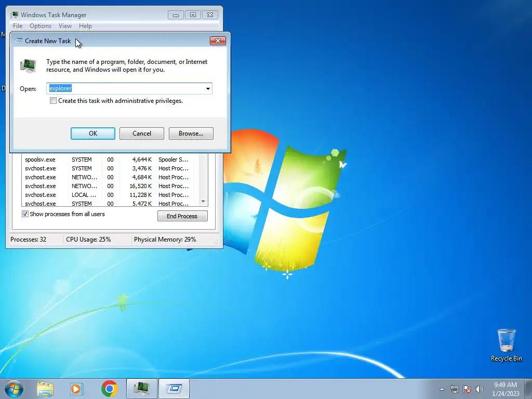Screen dimensions: 532x399
Task: Click Physical Memory: 29% status entry
Action: click(x=165, y=239)
